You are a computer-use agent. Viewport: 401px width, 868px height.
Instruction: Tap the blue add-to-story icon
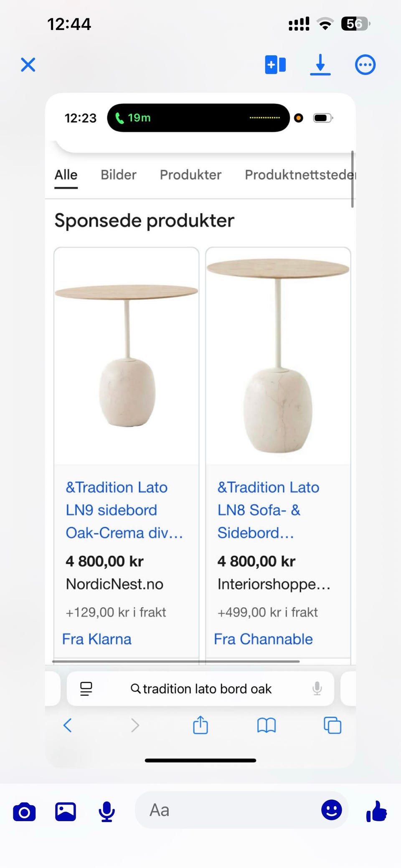click(275, 65)
